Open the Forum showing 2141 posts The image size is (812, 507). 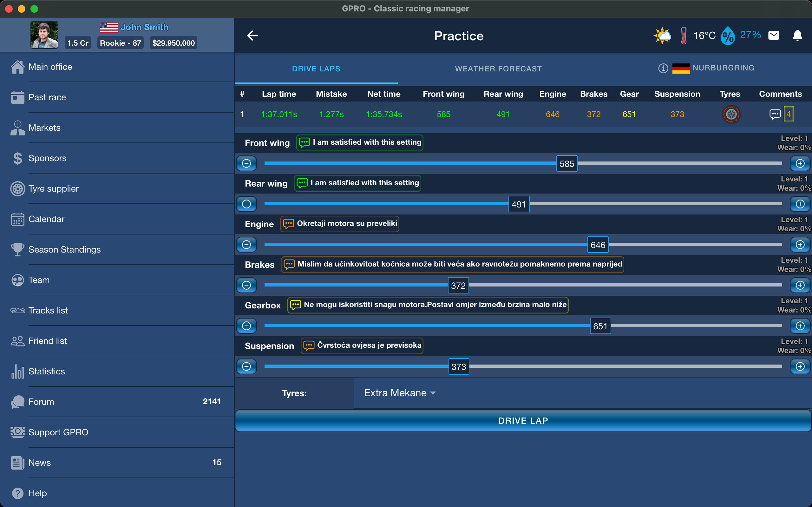41,401
